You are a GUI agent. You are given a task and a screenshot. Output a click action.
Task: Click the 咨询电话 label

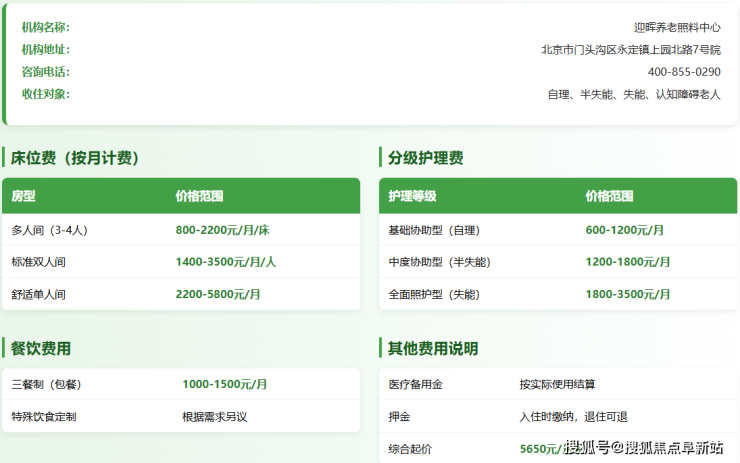(45, 72)
